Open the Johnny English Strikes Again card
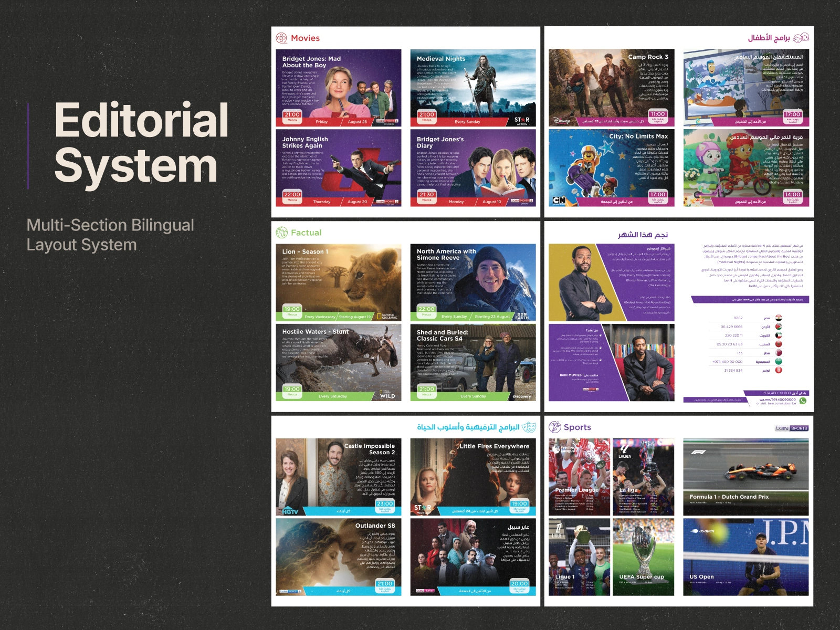This screenshot has height=630, width=840. point(339,168)
